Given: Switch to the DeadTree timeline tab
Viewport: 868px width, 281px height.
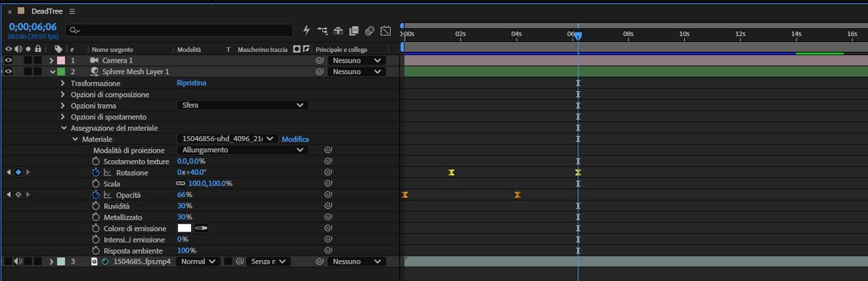Looking at the screenshot, I should [x=47, y=11].
